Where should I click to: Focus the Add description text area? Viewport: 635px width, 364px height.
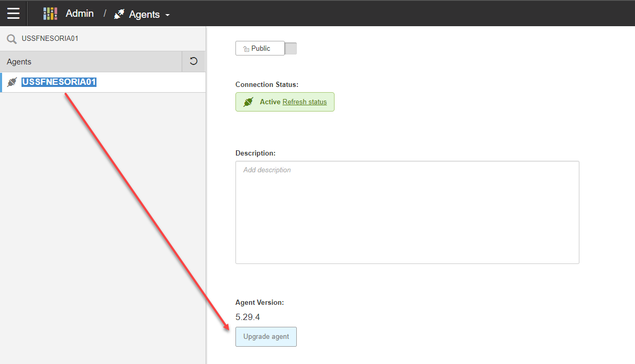407,212
